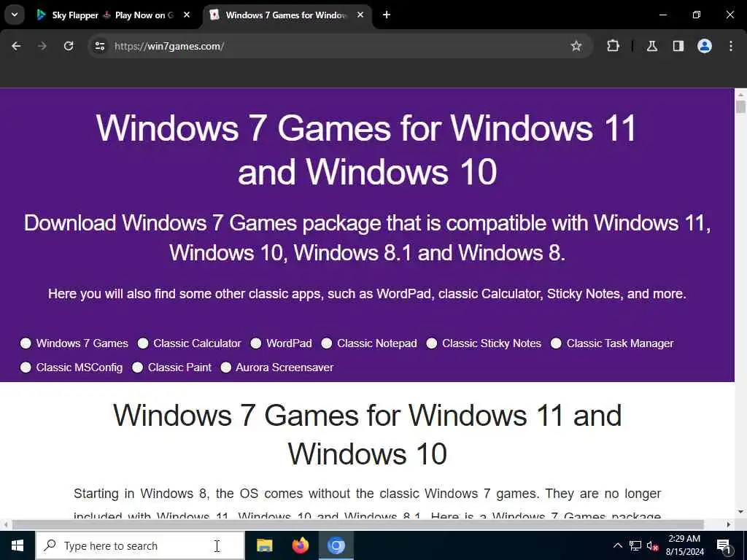Screen dimensions: 747x560
Task: Click the horizontal scrollbar thumb
Action: 358,524
